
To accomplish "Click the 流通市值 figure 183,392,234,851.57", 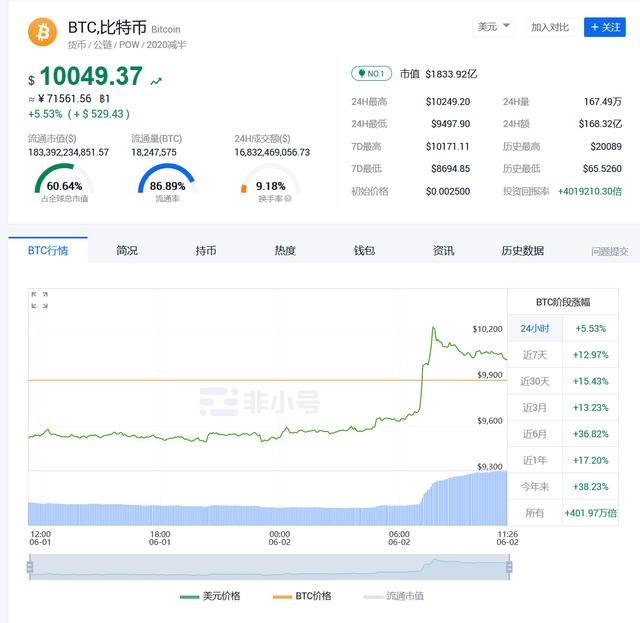I will 69,153.
